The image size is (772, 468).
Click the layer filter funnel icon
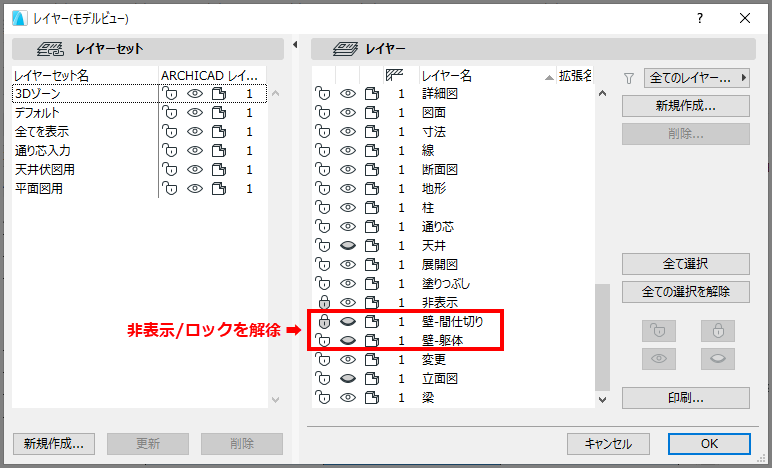(629, 78)
